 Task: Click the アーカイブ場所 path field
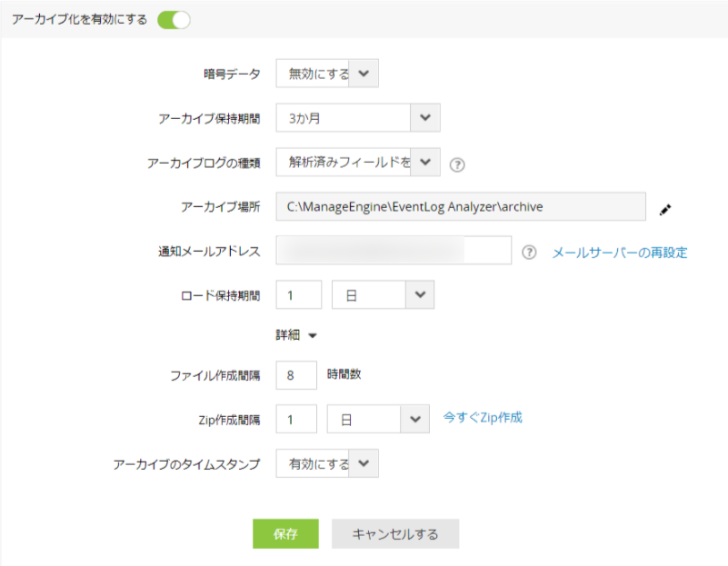click(461, 207)
